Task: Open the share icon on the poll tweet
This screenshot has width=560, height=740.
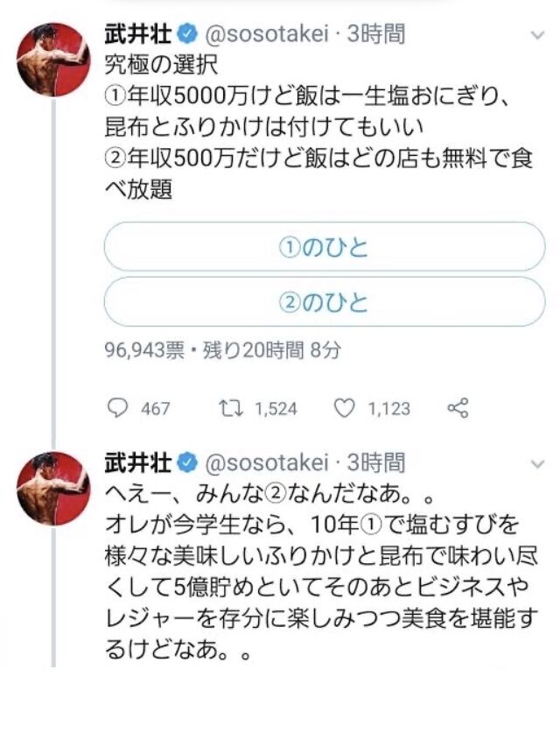Action: [458, 408]
